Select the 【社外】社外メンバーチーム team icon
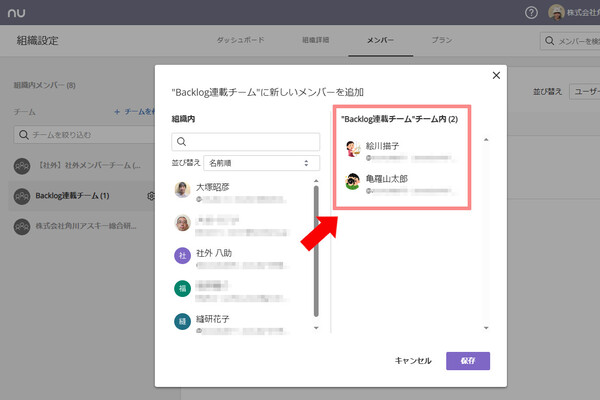The height and width of the screenshot is (400, 600). coord(22,166)
